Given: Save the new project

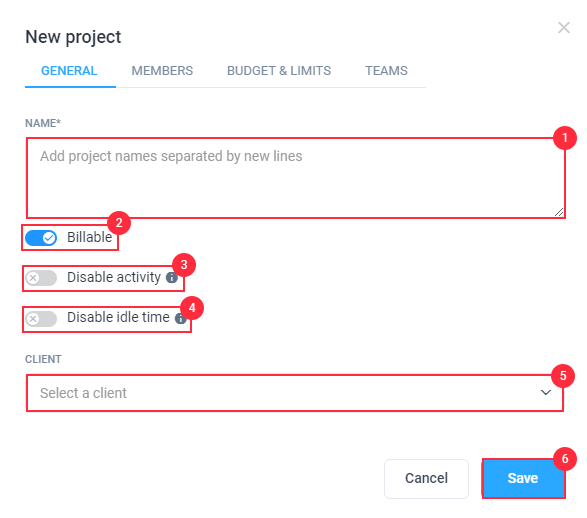Looking at the screenshot, I should pyautogui.click(x=523, y=478).
